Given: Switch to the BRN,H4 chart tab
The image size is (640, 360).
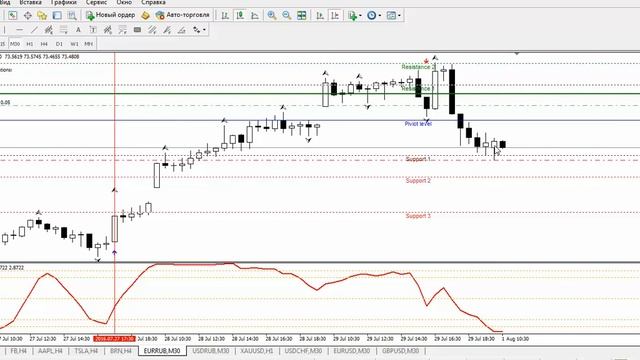Looking at the screenshot, I should pyautogui.click(x=121, y=351).
